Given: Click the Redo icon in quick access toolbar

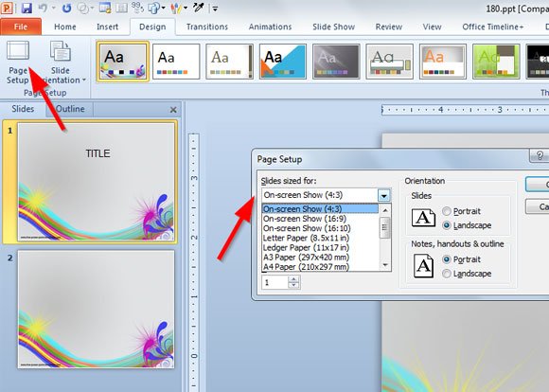Looking at the screenshot, I should coord(66,8).
